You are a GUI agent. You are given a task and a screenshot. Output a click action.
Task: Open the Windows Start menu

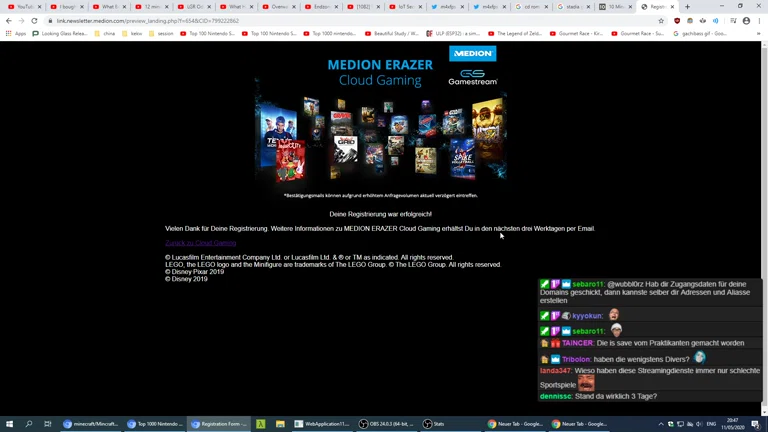[x=9, y=424]
